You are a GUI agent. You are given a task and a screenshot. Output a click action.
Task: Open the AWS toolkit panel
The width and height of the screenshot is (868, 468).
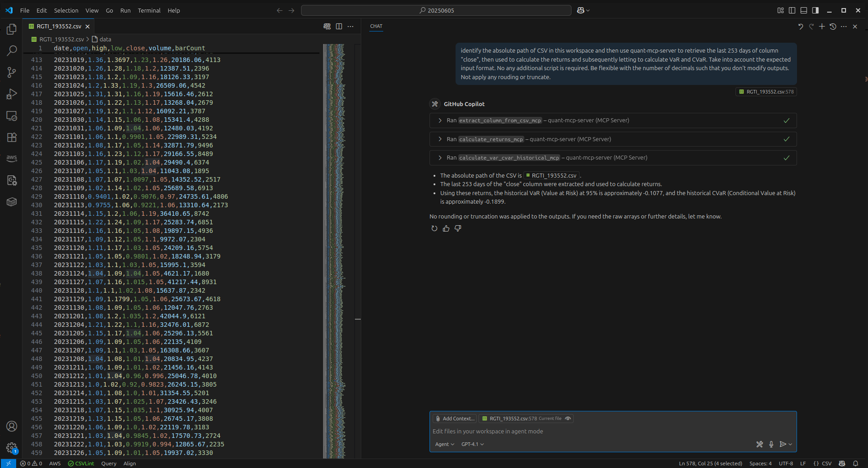(12, 158)
